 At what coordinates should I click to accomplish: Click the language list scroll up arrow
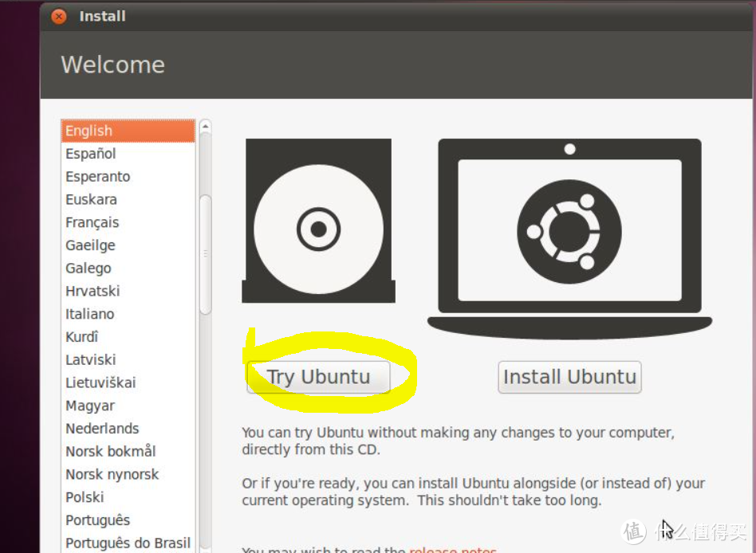[206, 127]
